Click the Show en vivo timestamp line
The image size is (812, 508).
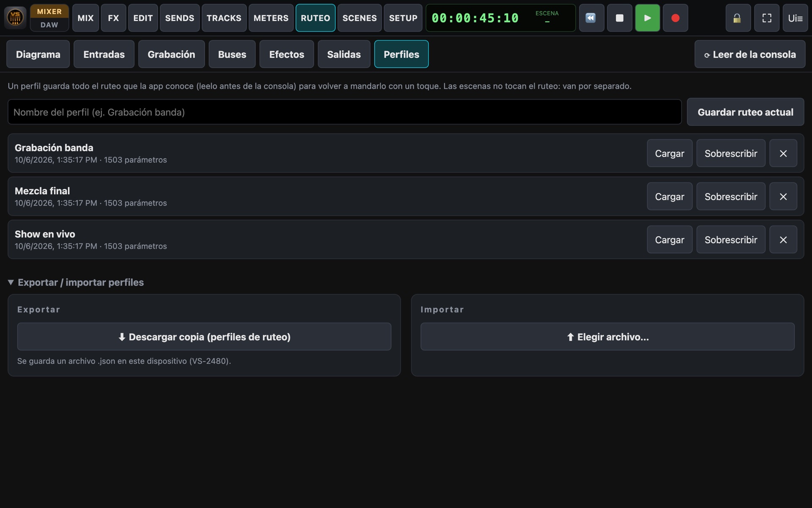[91, 246]
